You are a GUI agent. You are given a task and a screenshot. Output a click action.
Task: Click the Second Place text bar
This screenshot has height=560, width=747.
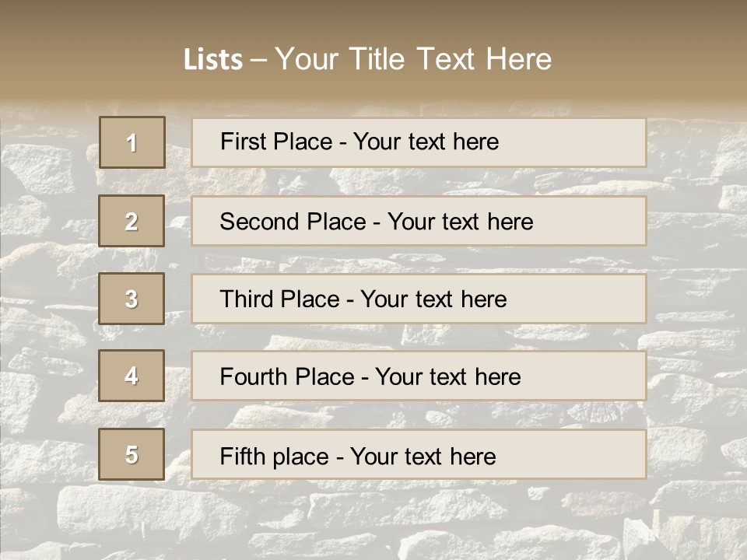click(419, 221)
